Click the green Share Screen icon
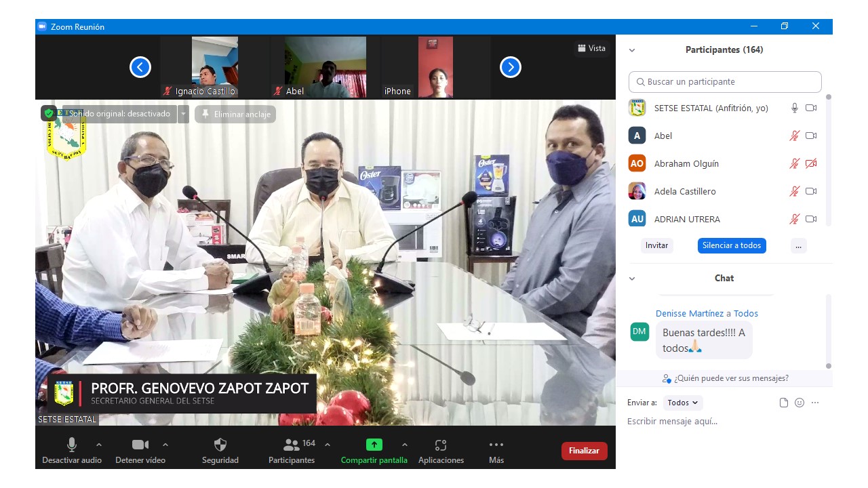 point(374,445)
